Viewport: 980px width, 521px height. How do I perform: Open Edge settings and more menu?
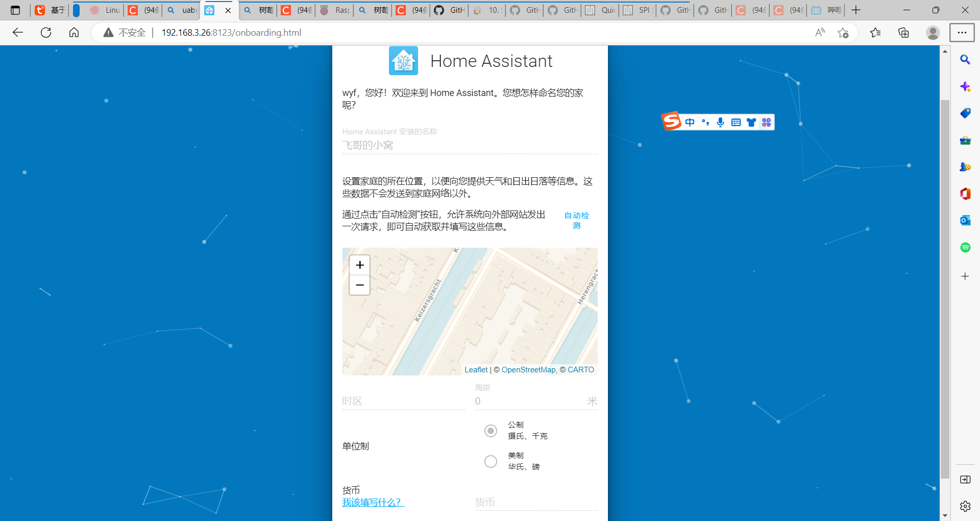962,33
